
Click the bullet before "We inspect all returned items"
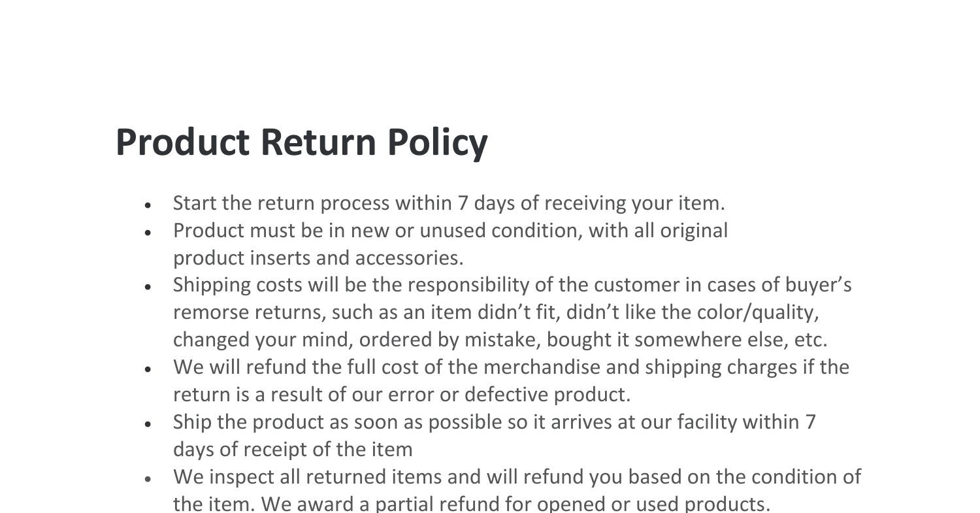149,478
